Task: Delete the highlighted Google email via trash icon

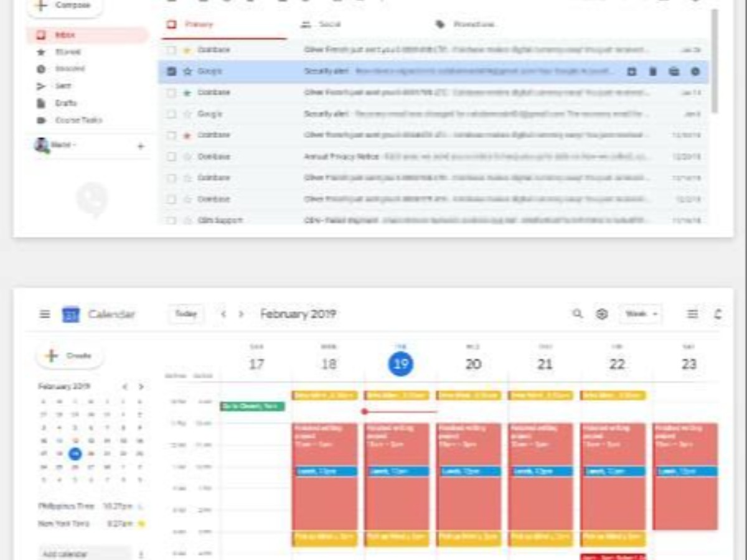Action: pyautogui.click(x=653, y=72)
